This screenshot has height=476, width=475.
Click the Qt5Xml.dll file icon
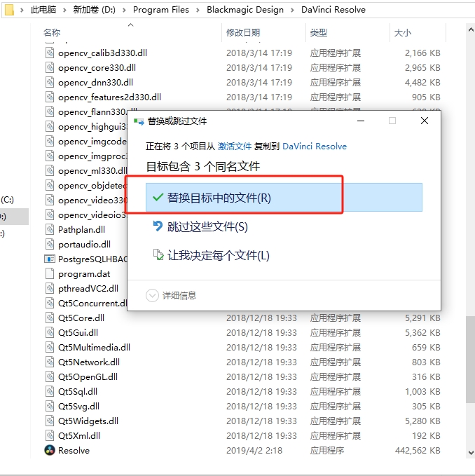tap(50, 435)
